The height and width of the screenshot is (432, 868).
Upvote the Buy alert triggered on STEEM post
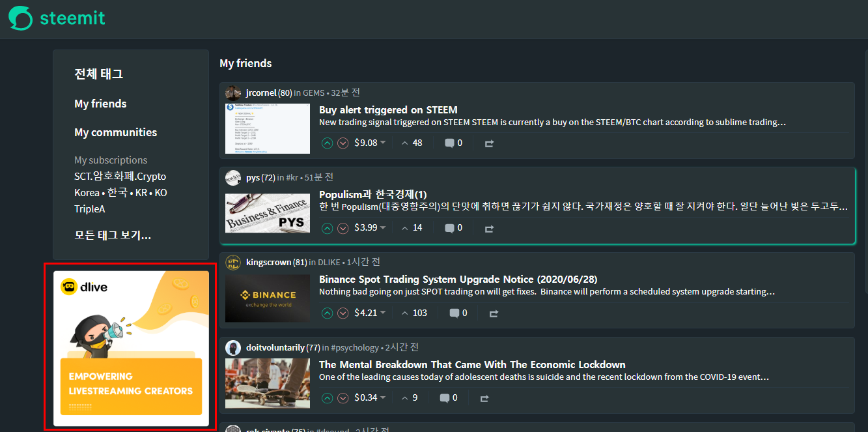click(x=327, y=143)
